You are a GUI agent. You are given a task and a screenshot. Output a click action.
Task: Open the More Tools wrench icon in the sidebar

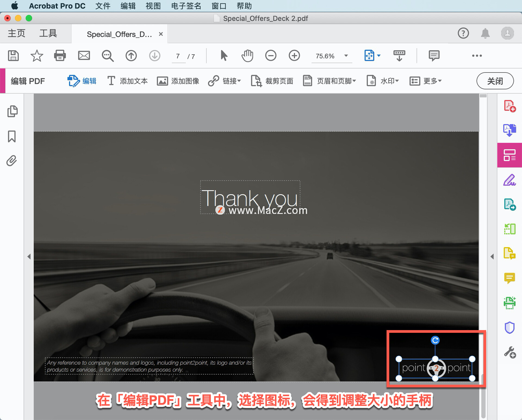pyautogui.click(x=510, y=352)
